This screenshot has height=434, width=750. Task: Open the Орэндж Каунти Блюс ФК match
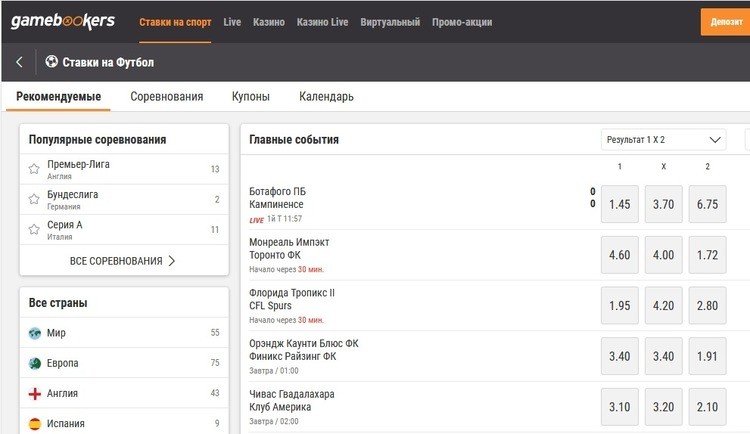click(304, 350)
